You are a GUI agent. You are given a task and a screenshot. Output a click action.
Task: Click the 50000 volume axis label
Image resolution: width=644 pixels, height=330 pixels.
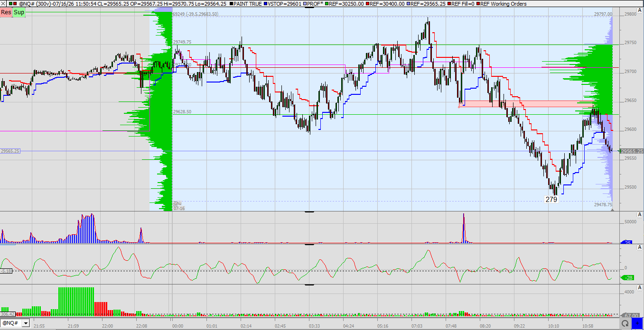(x=631, y=221)
